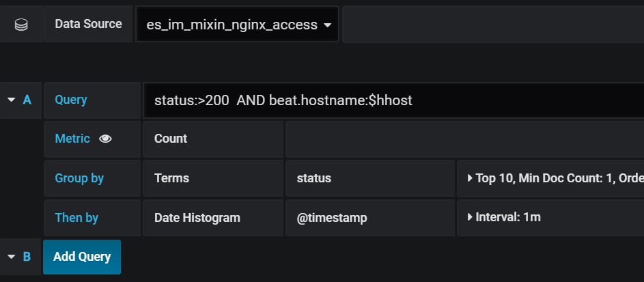Collapse query A with its caret
Viewport: 644px width, 282px height.
[12, 100]
